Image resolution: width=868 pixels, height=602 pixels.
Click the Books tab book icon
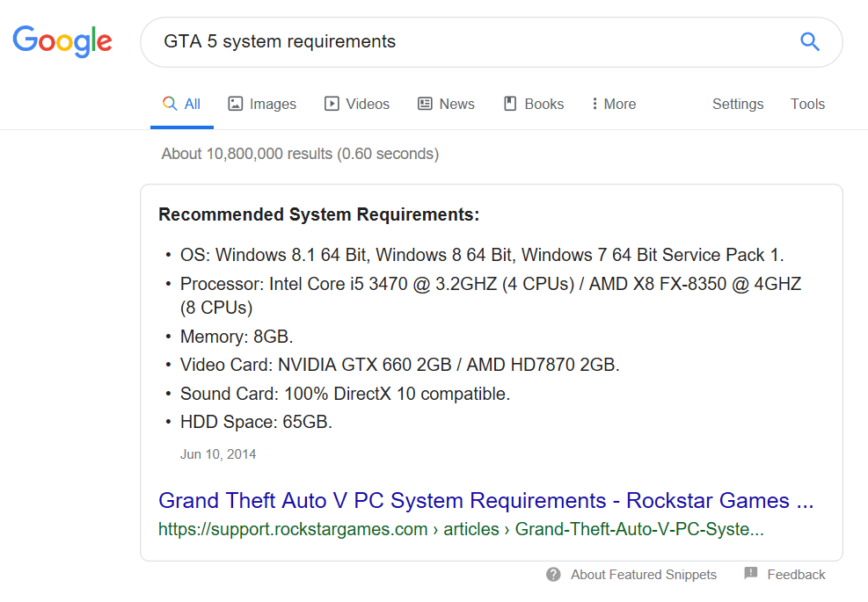click(510, 104)
